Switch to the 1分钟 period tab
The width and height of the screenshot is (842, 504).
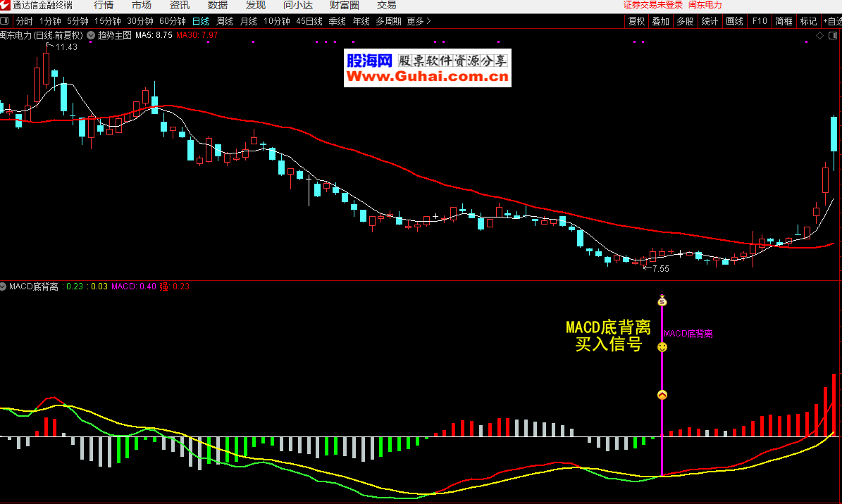50,22
